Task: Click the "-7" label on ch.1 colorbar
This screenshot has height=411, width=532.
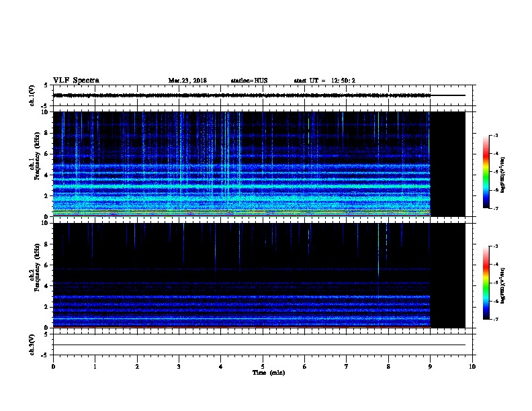Action: 496,208
